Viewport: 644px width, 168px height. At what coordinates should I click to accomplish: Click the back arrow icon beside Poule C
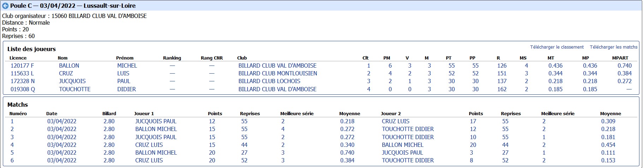tap(5, 6)
